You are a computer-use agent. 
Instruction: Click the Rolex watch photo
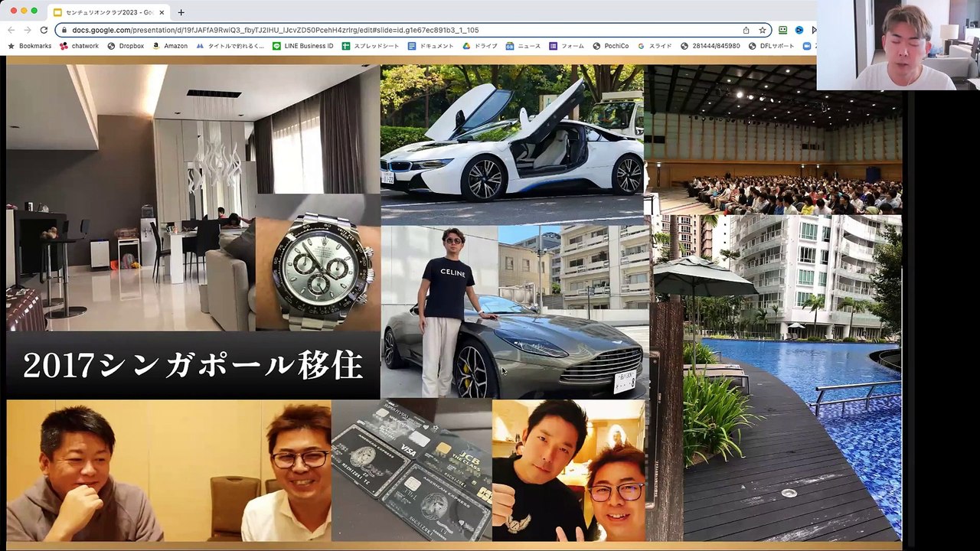(x=318, y=262)
